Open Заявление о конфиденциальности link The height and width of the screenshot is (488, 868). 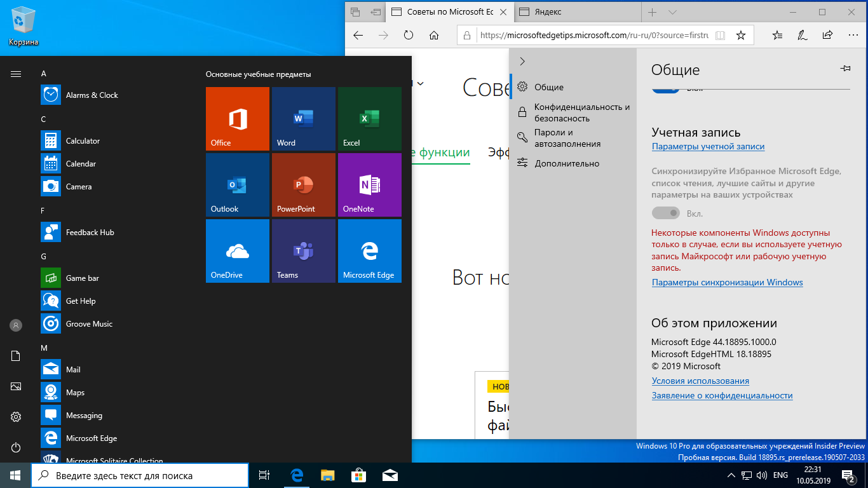[722, 395]
